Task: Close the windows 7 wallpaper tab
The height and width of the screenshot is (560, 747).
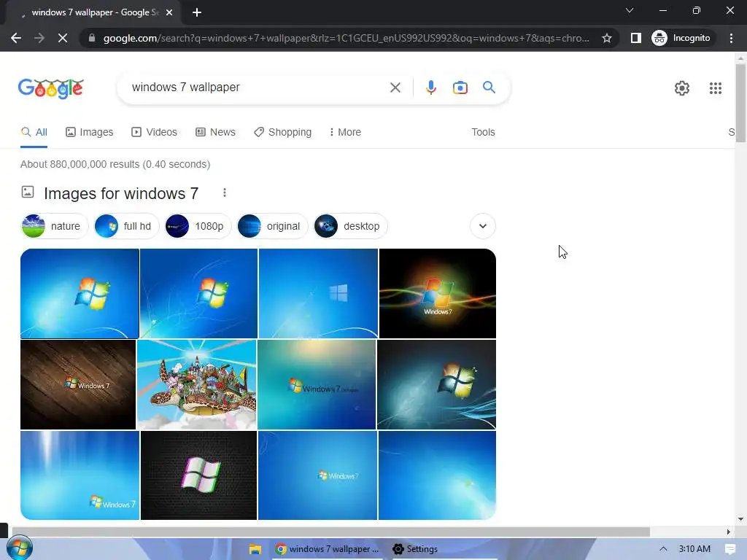Action: [x=169, y=12]
